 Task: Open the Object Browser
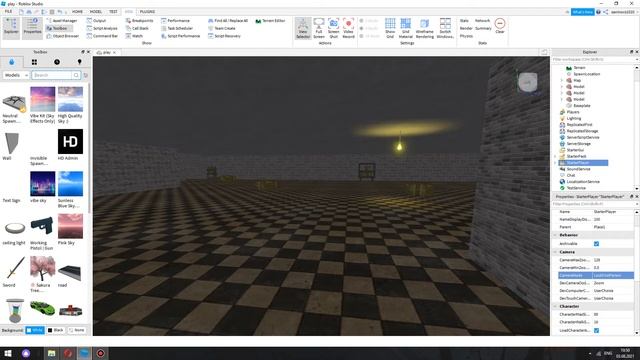pyautogui.click(x=62, y=36)
